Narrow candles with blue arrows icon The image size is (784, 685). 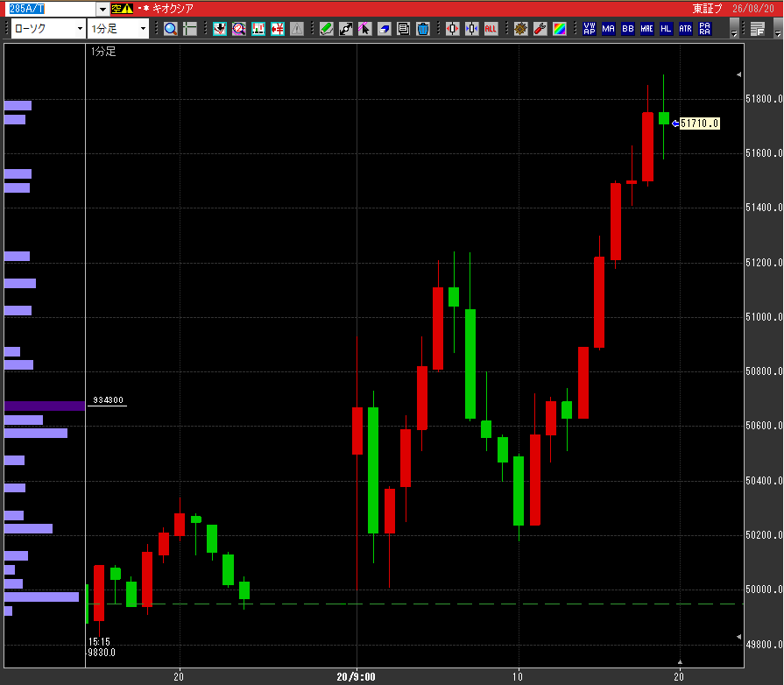[x=471, y=29]
